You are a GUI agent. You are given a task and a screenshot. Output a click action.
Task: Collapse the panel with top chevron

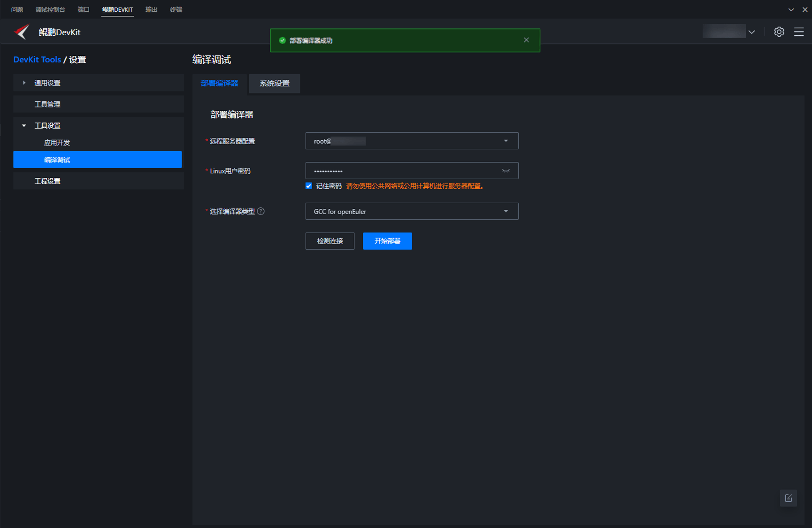pos(791,9)
